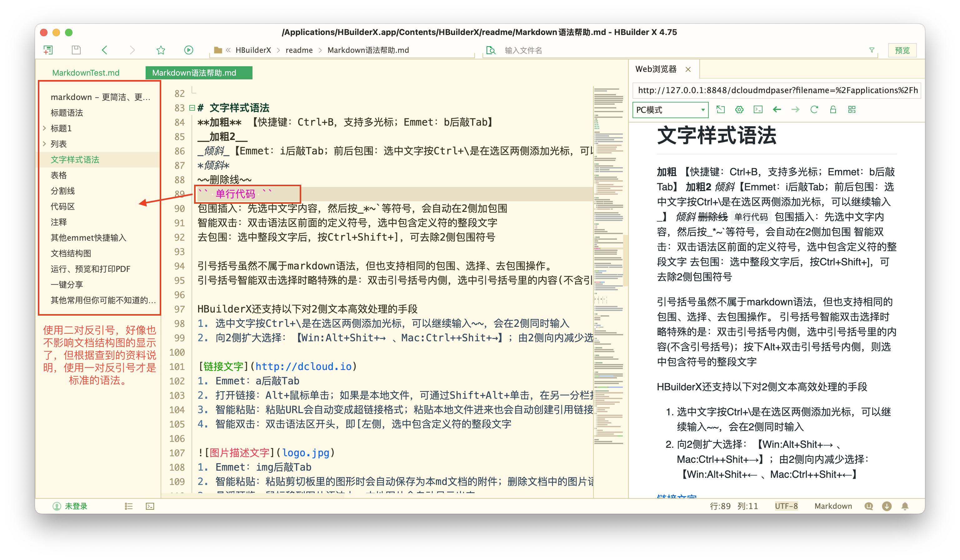Open the notifications bell icon
The width and height of the screenshot is (960, 560).
(x=905, y=506)
